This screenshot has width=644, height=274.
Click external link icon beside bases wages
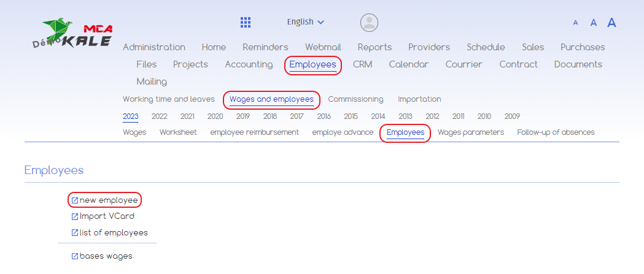coord(75,256)
